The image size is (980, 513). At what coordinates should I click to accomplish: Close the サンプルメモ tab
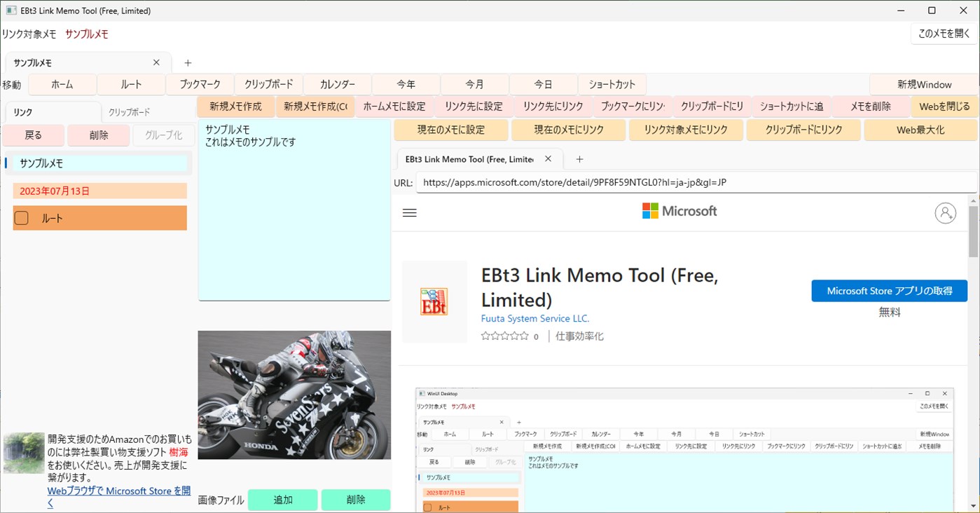tap(156, 62)
